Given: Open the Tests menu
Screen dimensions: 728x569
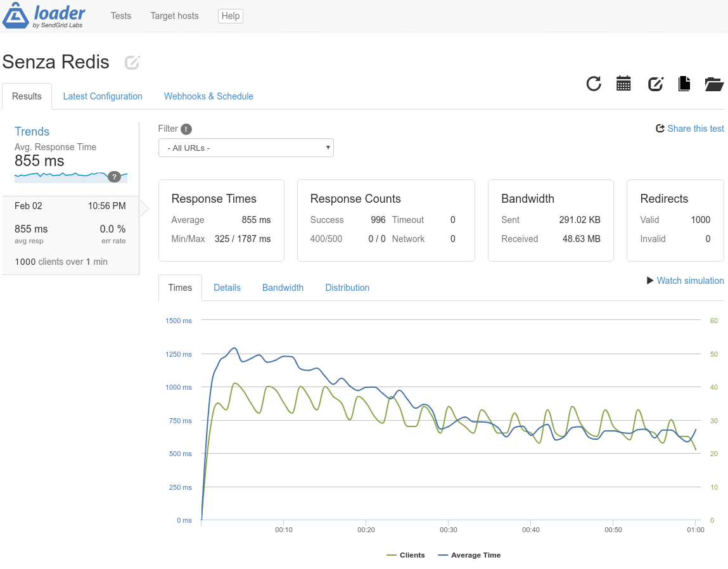Looking at the screenshot, I should [x=120, y=16].
